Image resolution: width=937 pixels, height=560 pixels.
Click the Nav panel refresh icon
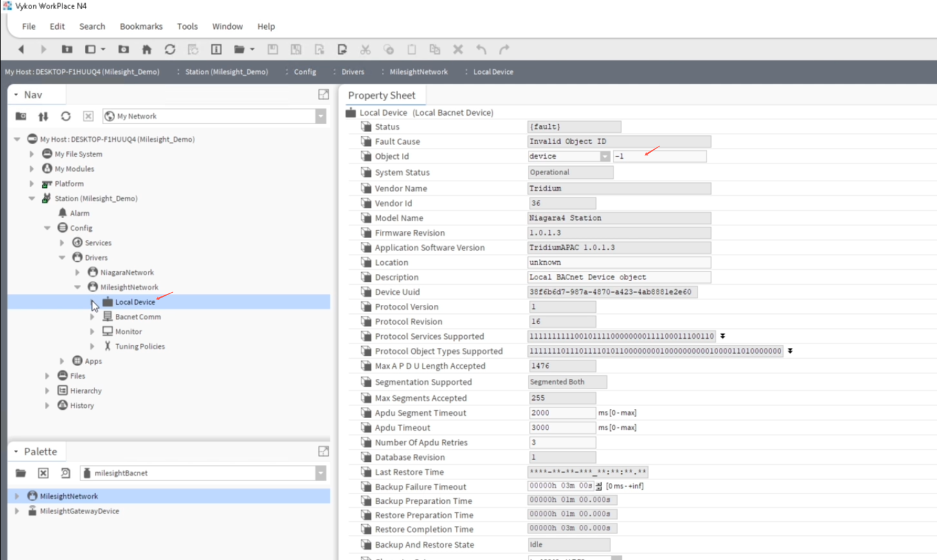coord(65,116)
